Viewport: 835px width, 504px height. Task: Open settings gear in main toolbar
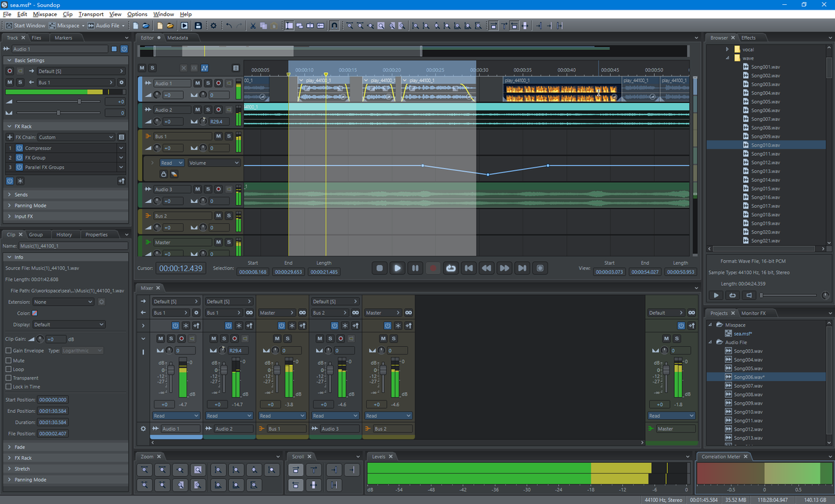pyautogui.click(x=214, y=26)
